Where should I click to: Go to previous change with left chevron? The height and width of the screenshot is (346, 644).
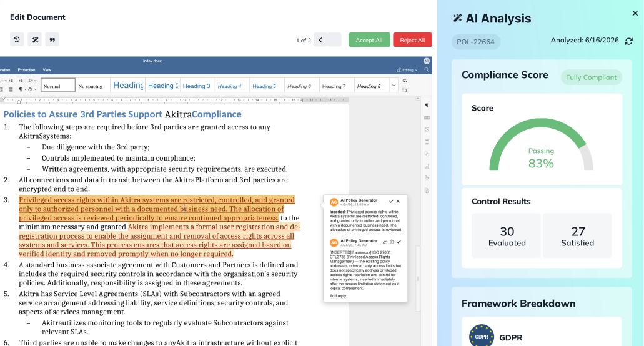pos(320,40)
